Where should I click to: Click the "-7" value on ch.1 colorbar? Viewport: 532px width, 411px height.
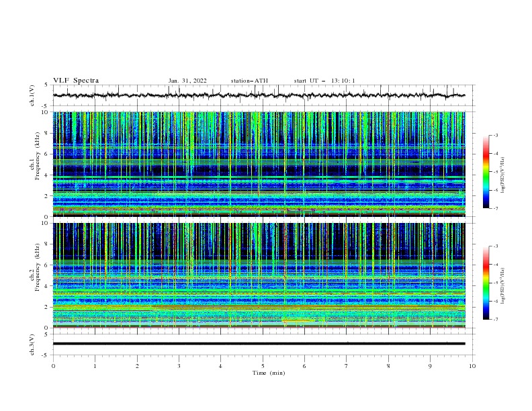(495, 208)
